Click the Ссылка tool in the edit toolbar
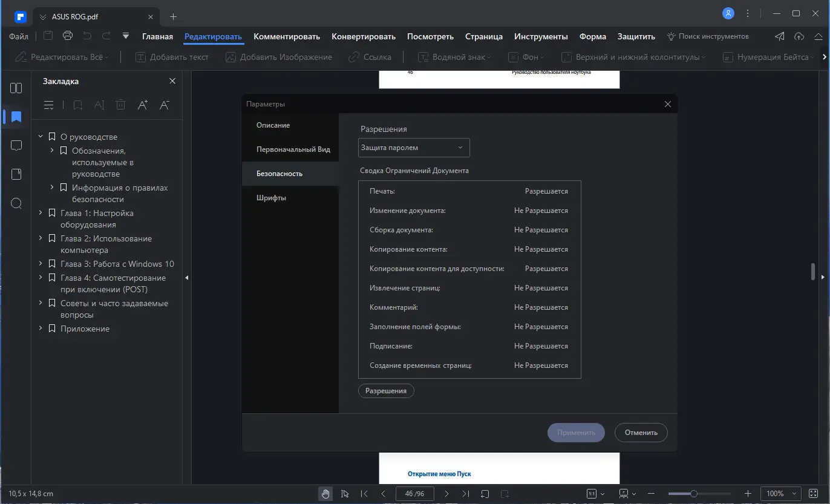 (x=370, y=57)
